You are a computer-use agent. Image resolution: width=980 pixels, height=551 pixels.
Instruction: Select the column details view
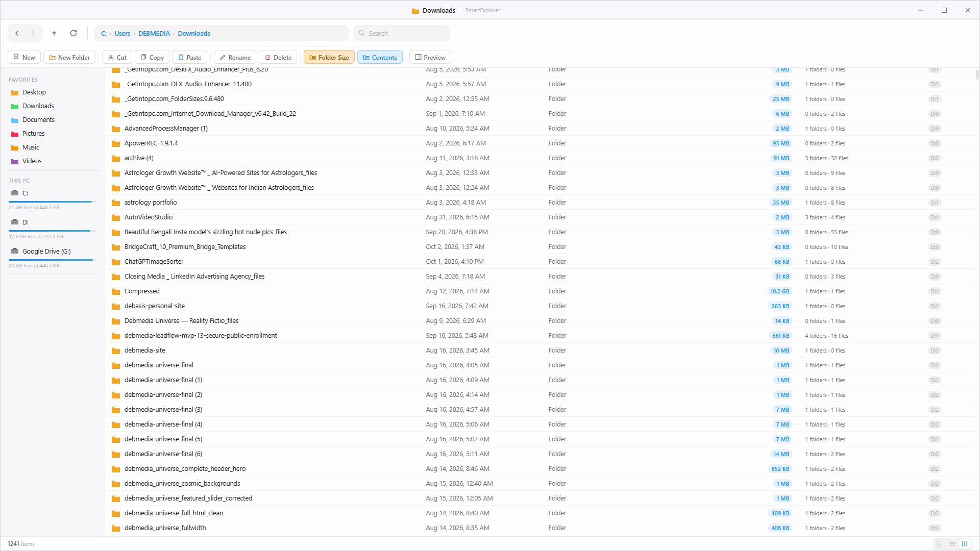965,544
